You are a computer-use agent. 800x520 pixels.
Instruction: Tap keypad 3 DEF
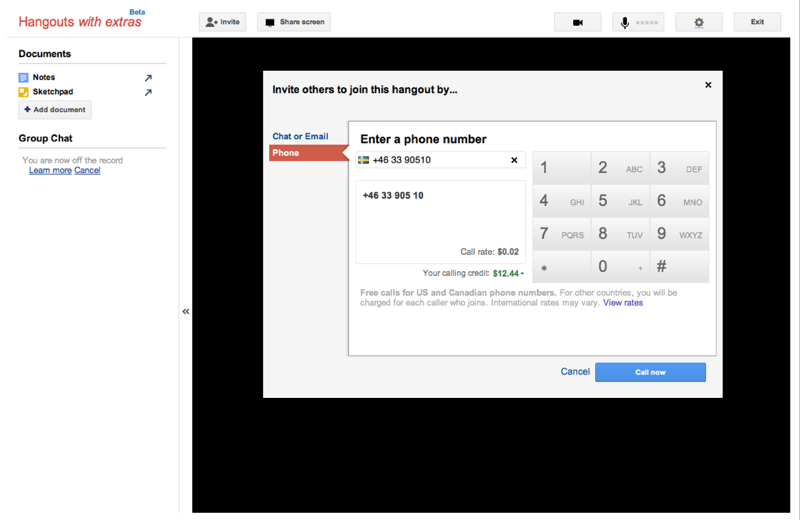coord(680,168)
